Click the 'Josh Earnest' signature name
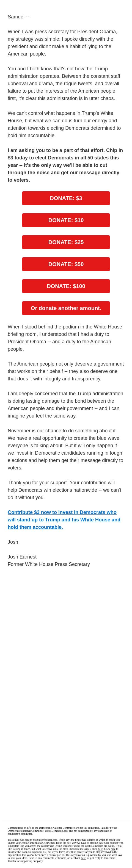 [x=22, y=557]
